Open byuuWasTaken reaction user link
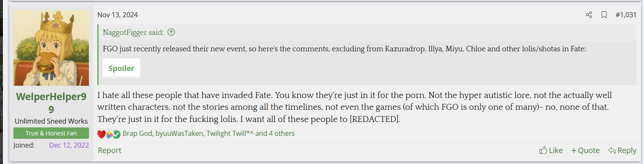This screenshot has width=644, height=164. tap(179, 134)
